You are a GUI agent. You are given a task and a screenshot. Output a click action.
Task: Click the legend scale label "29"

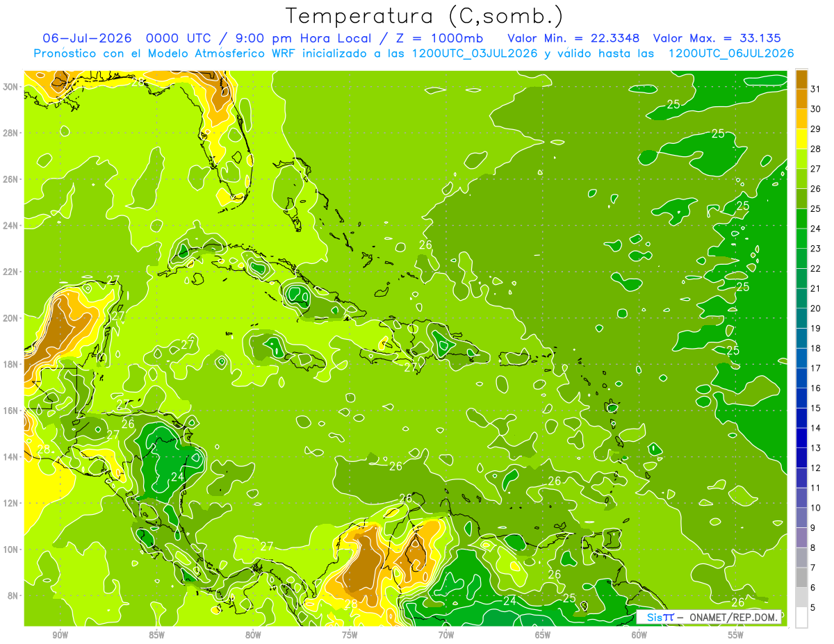(x=816, y=129)
